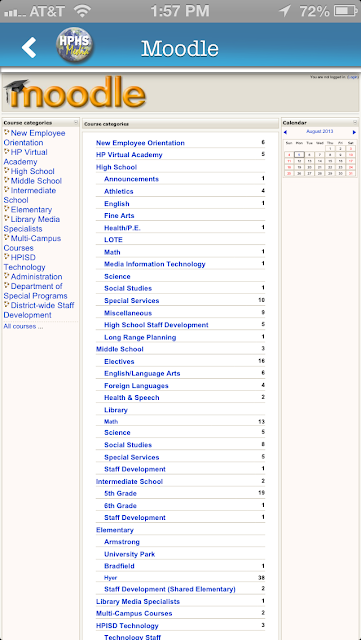Open Department of Special Programs in sidebar
The height and width of the screenshot is (640, 361).
point(36,291)
